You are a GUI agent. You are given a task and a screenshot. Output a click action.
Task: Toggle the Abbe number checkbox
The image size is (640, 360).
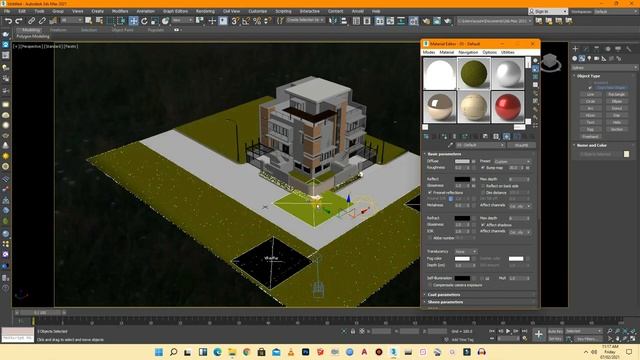click(430, 238)
